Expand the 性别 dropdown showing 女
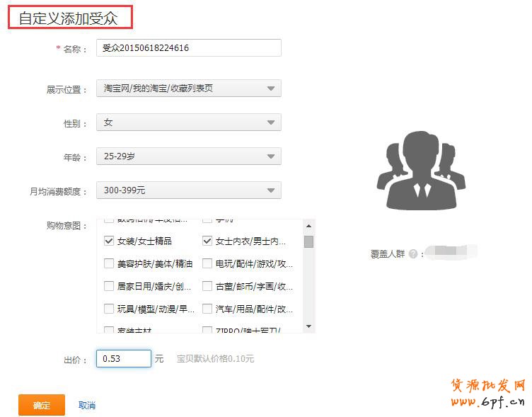Screen dimensions: 532x417 (189, 122)
